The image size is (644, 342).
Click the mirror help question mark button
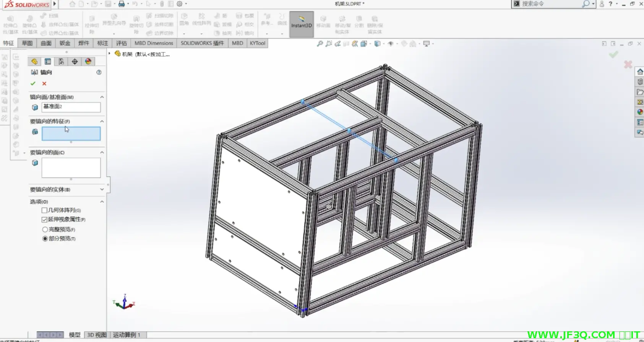point(99,72)
